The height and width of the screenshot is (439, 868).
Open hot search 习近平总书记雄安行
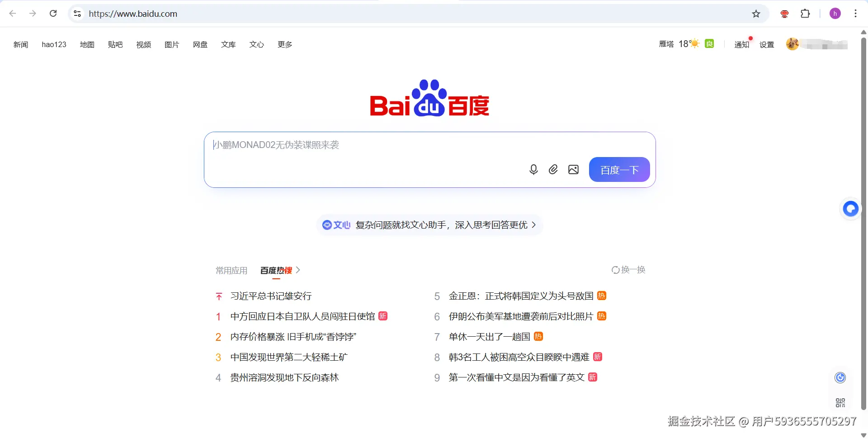271,296
